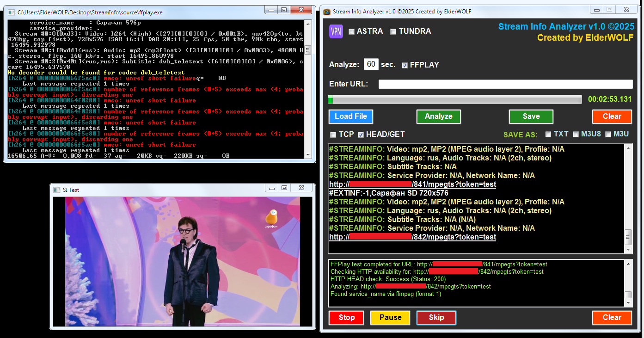Image resolution: width=644 pixels, height=338 pixels.
Task: Click the purple VPN icon
Action: tap(336, 31)
